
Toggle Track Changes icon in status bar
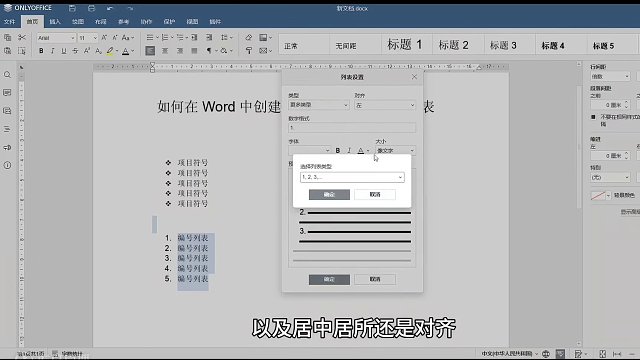578,353
